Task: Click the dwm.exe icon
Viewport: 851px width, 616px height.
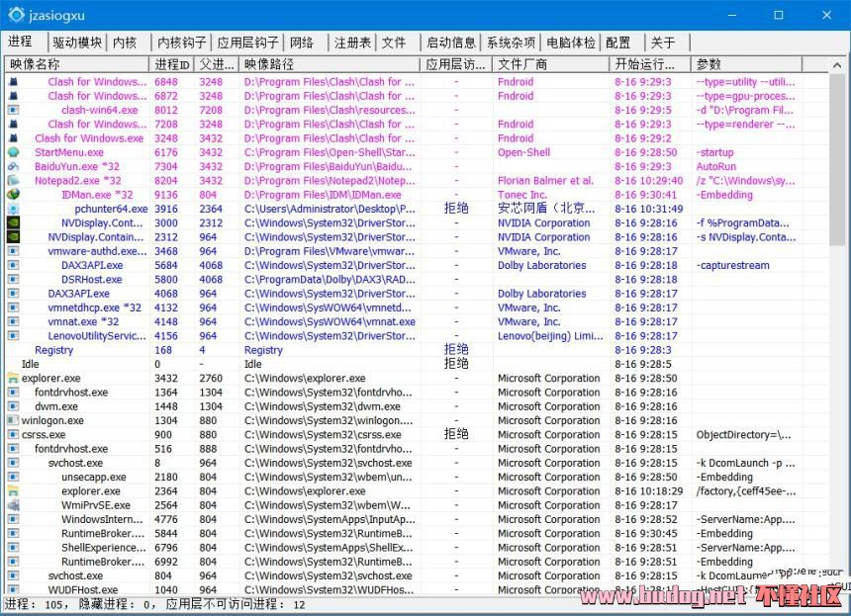Action: click(x=13, y=406)
